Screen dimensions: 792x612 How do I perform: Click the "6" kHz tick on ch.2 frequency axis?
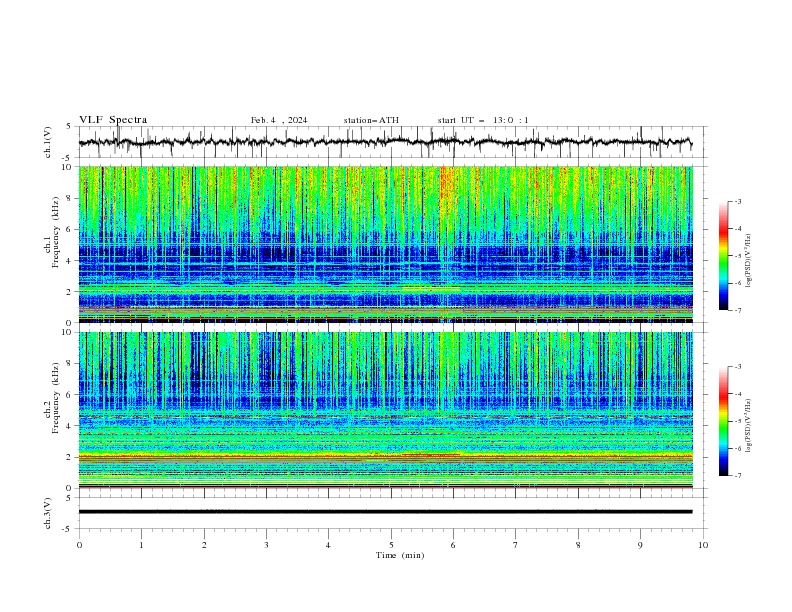pos(69,395)
